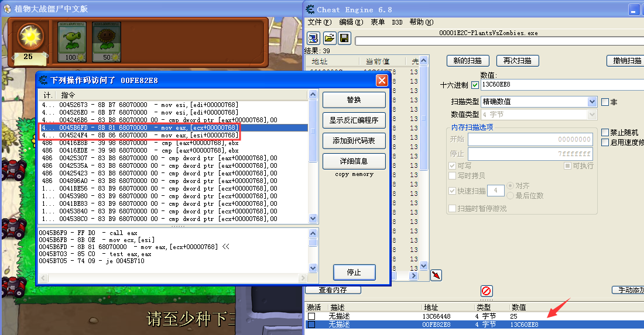Click the 再次扫描 button
This screenshot has width=644, height=335.
pyautogui.click(x=518, y=61)
